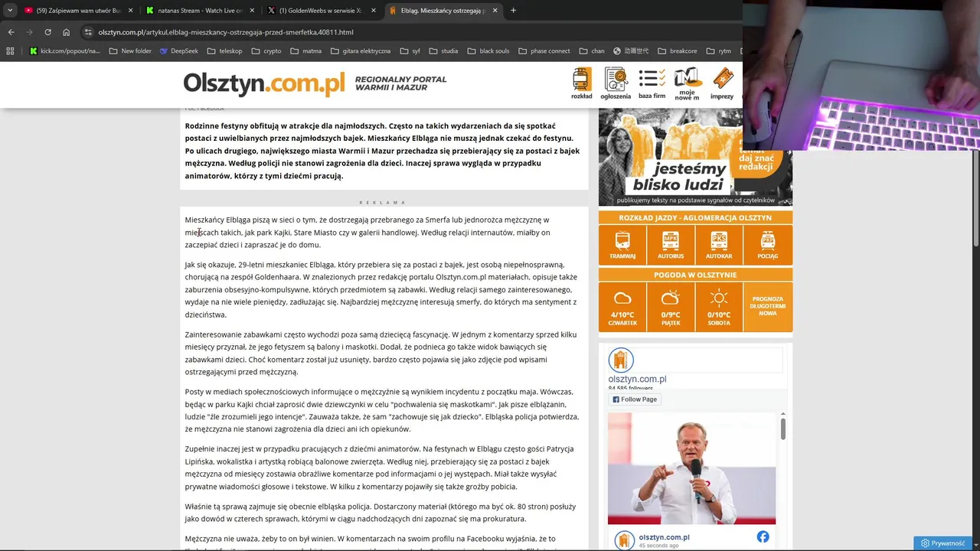Open the gitara elektryczna bookmark folder
The height and width of the screenshot is (551, 980).
[361, 51]
